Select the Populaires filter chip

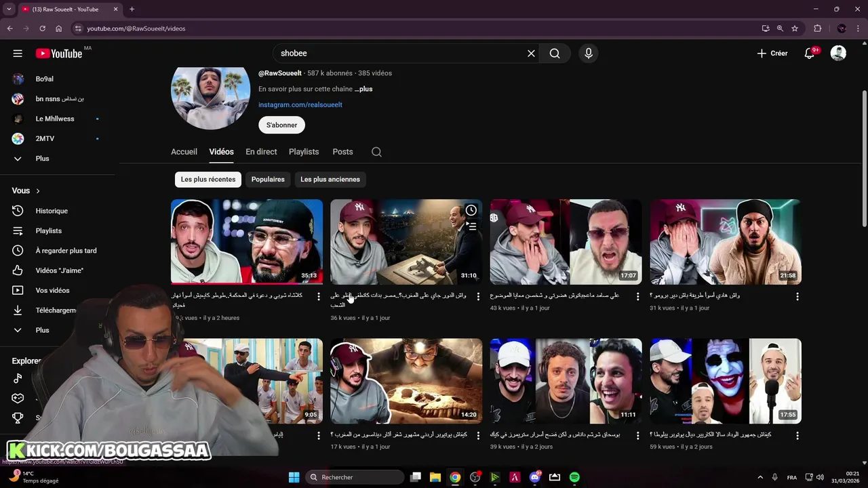tap(268, 180)
